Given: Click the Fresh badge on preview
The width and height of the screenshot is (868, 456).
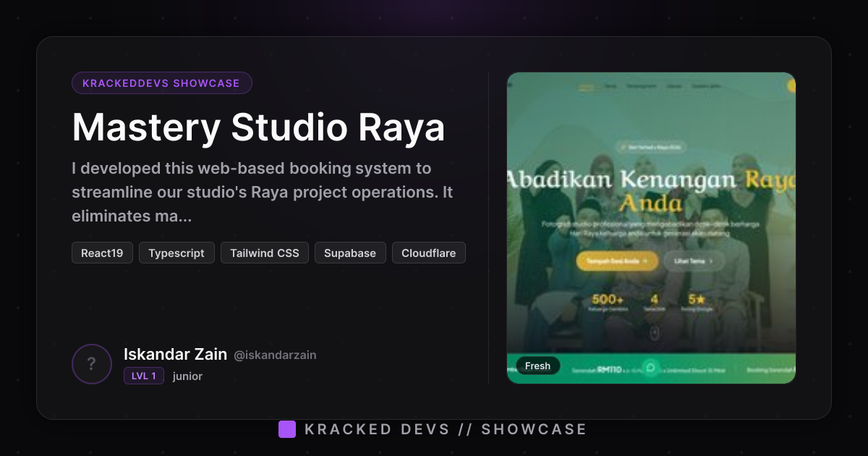Looking at the screenshot, I should pyautogui.click(x=537, y=366).
